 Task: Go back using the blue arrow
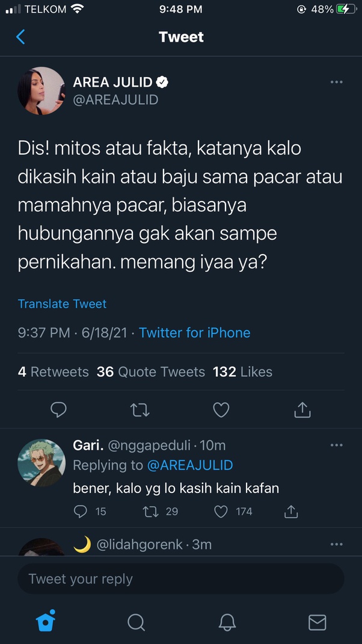click(20, 37)
